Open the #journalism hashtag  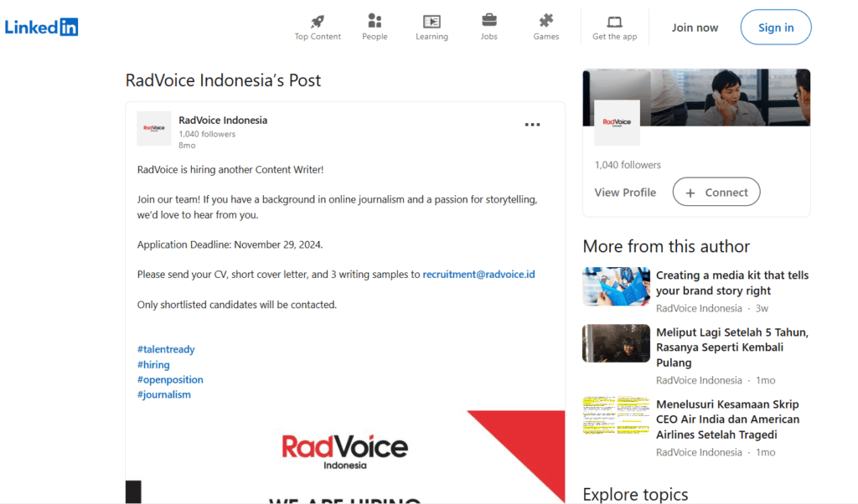tap(163, 394)
